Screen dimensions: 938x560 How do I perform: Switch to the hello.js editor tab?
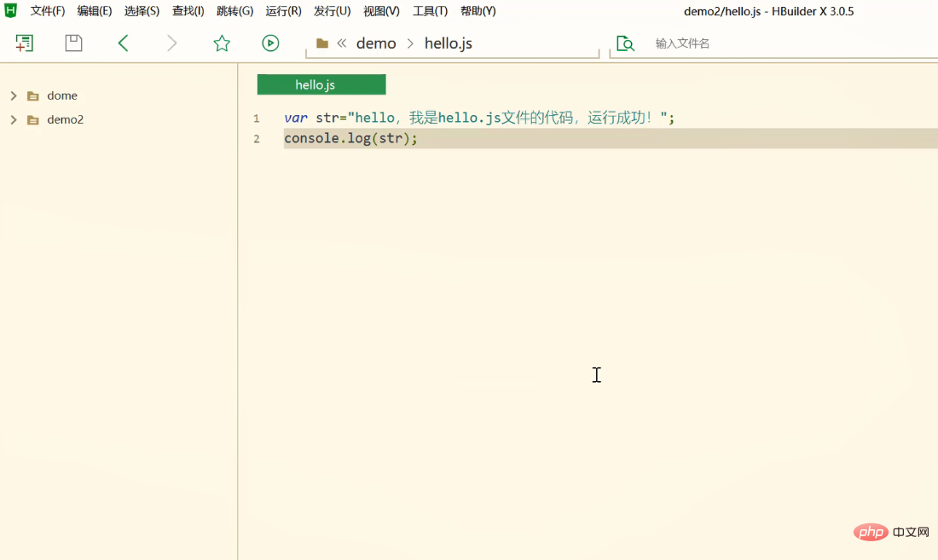[x=321, y=84]
